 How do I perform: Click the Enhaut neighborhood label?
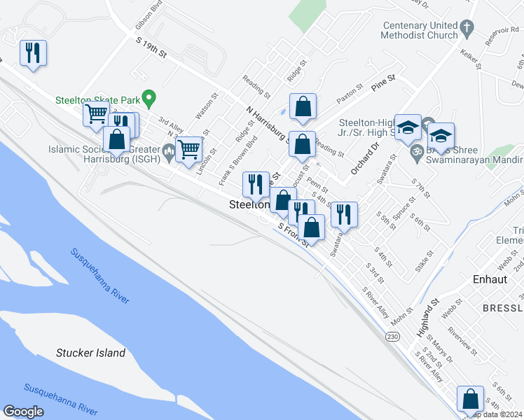[490, 279]
